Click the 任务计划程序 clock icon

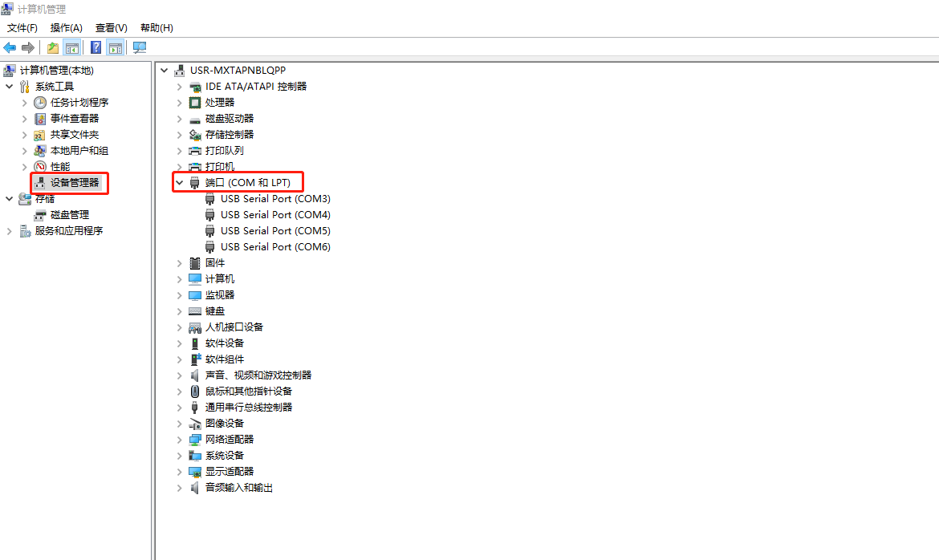tap(40, 103)
